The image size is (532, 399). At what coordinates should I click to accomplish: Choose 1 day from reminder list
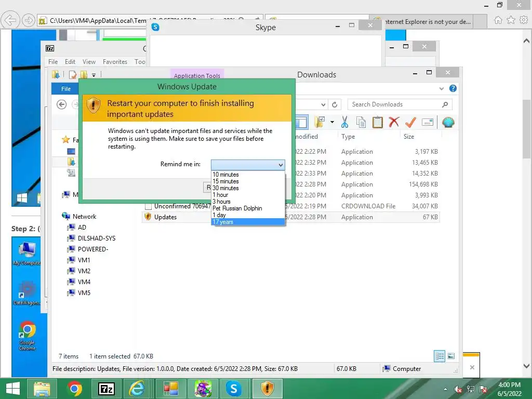coord(248,215)
